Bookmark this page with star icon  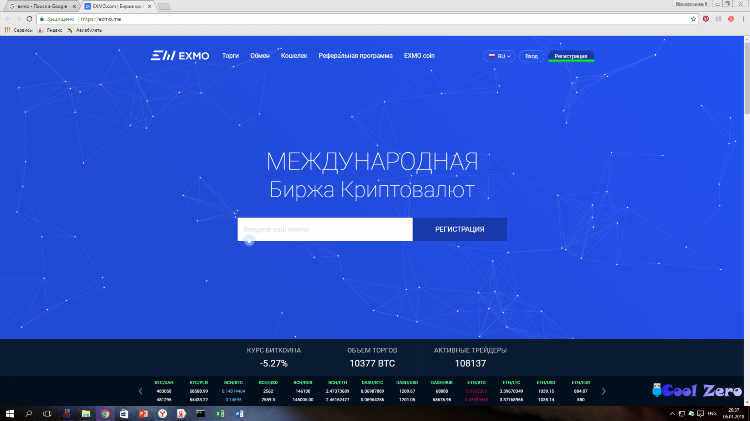[x=693, y=19]
